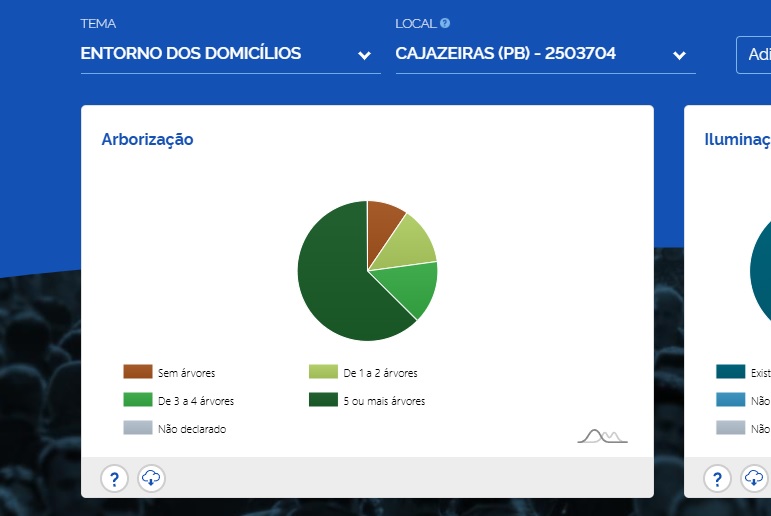Open help for the Iluminação card
Image resolution: width=771 pixels, height=516 pixels.
tap(717, 478)
